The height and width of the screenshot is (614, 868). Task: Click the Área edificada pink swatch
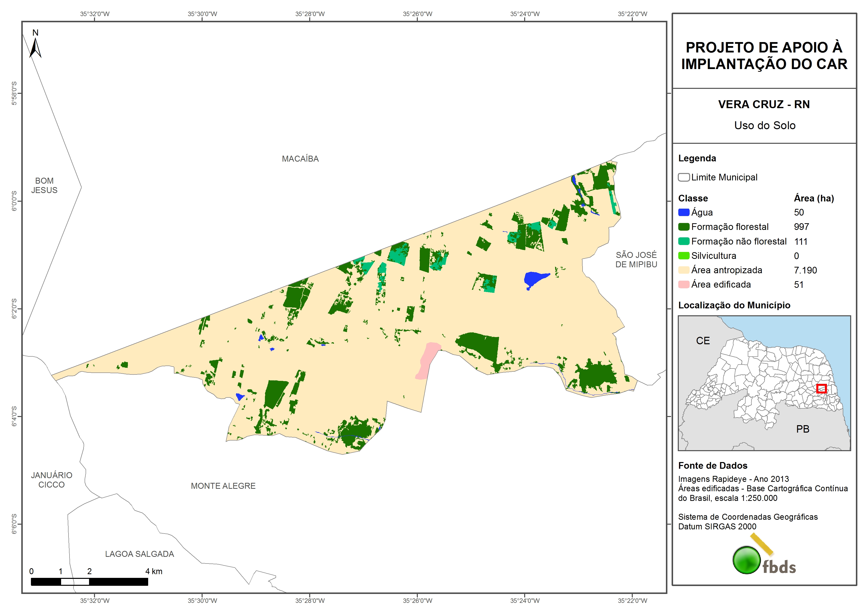point(683,285)
